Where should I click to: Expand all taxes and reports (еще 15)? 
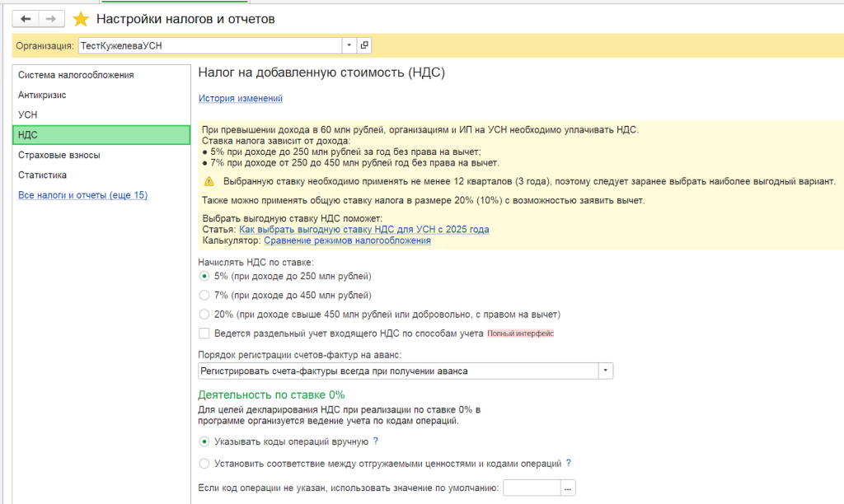(x=82, y=195)
